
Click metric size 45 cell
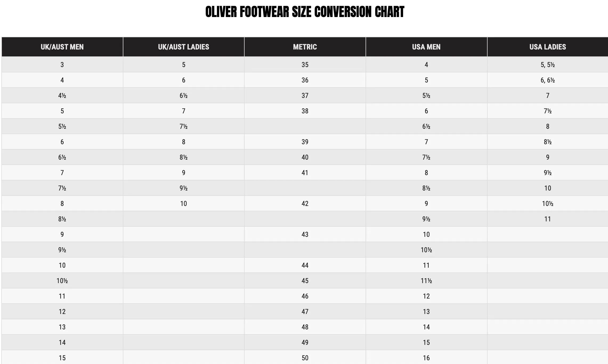pyautogui.click(x=305, y=281)
